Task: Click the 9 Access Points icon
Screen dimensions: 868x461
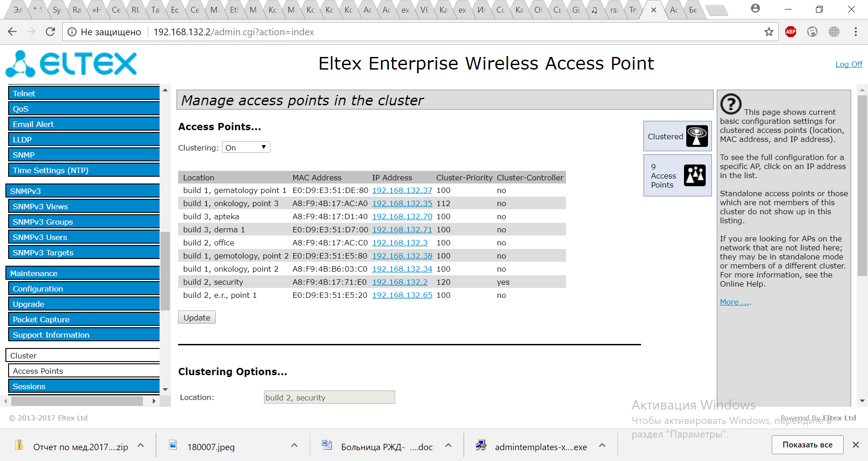Action: coord(694,175)
